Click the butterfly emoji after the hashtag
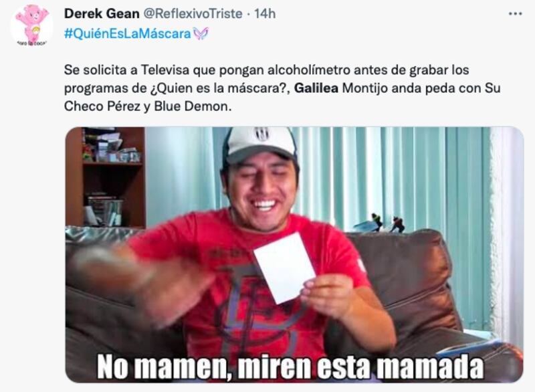 (x=201, y=33)
